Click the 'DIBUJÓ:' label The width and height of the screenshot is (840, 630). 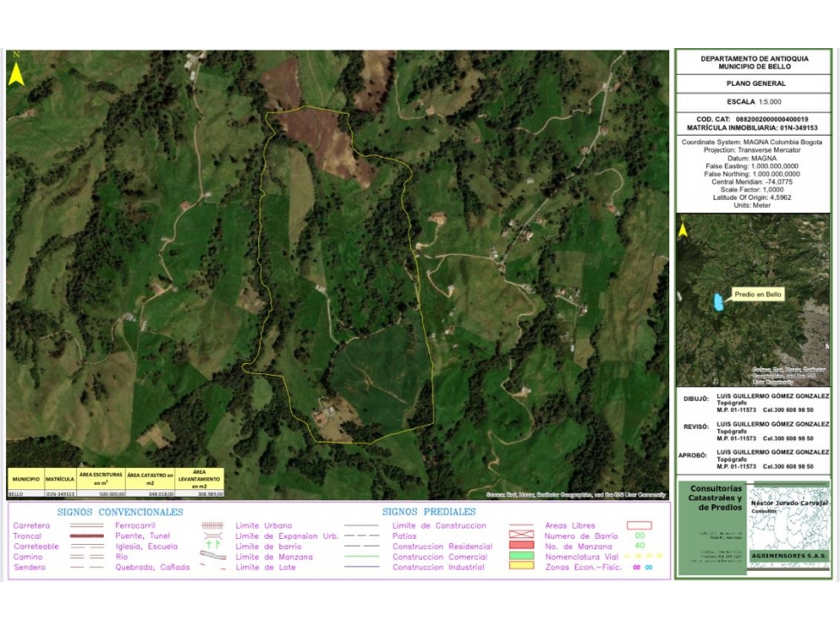(696, 398)
